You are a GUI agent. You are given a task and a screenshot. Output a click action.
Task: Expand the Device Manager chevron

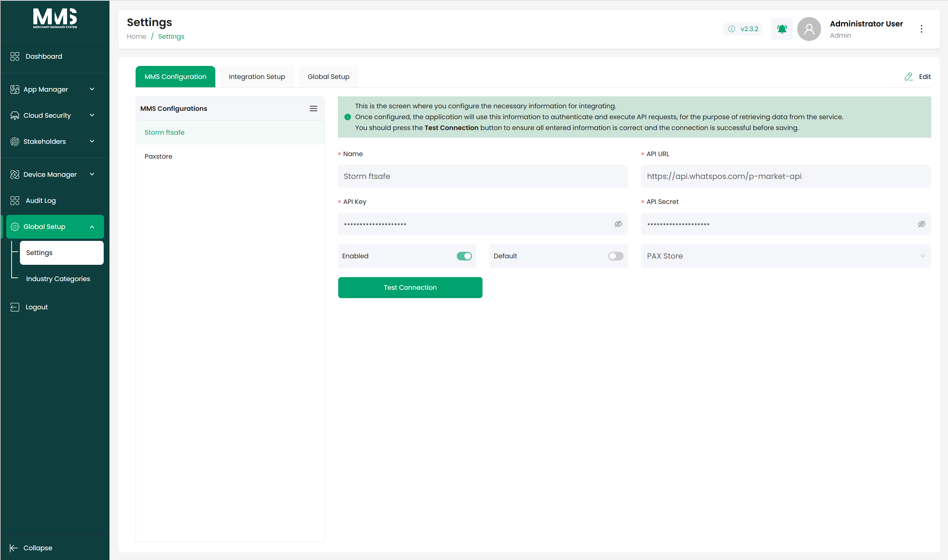92,174
